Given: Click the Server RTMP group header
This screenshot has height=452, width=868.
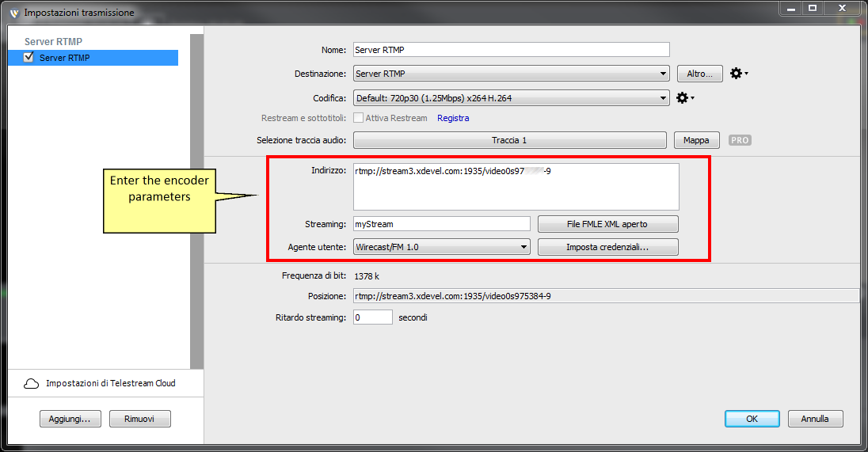Looking at the screenshot, I should pyautogui.click(x=53, y=41).
